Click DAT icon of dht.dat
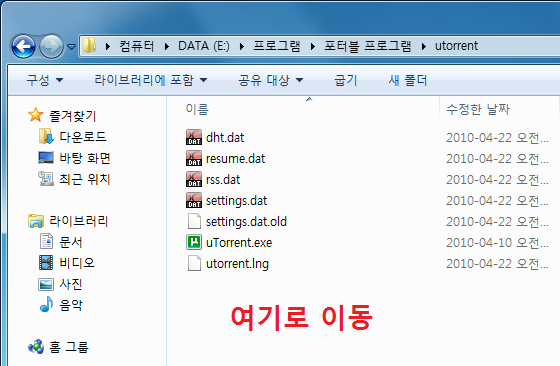 click(x=194, y=137)
